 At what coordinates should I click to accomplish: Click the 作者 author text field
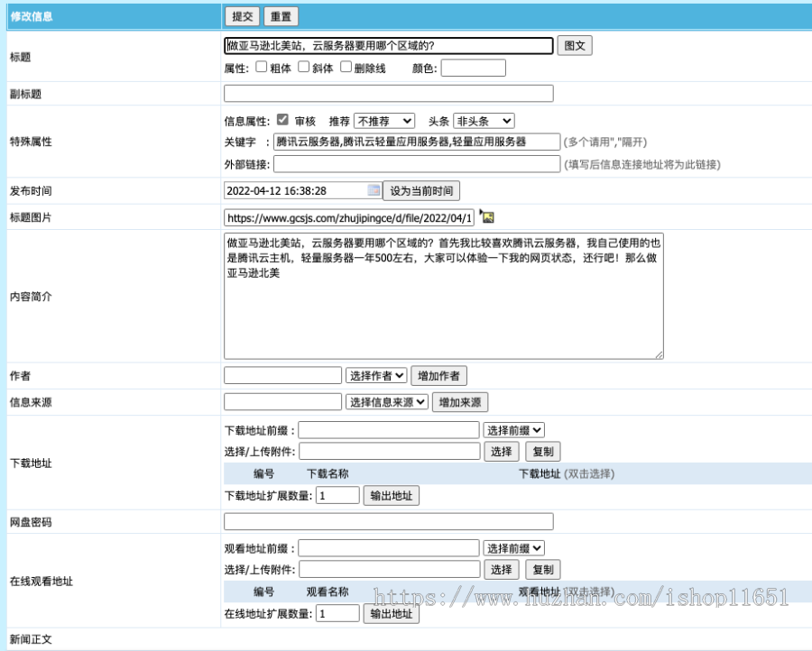(x=282, y=375)
